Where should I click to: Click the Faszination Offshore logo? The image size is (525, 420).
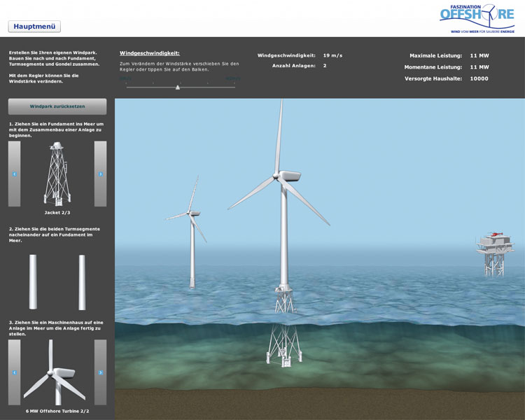click(x=477, y=19)
